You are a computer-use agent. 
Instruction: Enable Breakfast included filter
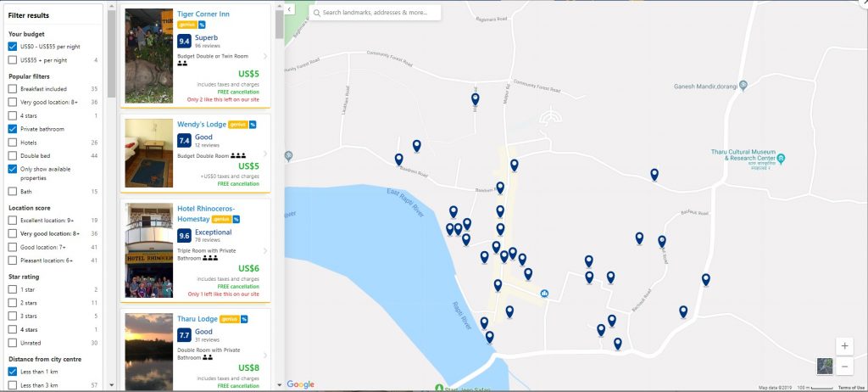[x=13, y=88]
